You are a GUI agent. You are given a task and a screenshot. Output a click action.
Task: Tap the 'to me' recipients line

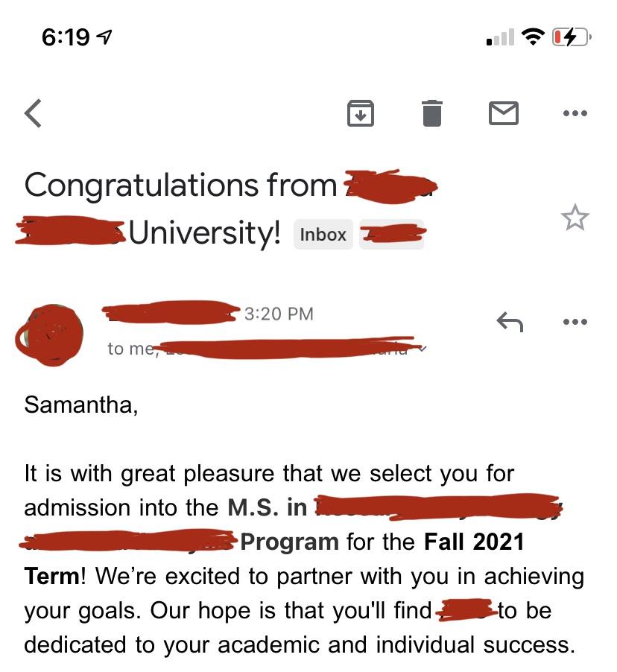click(267, 349)
